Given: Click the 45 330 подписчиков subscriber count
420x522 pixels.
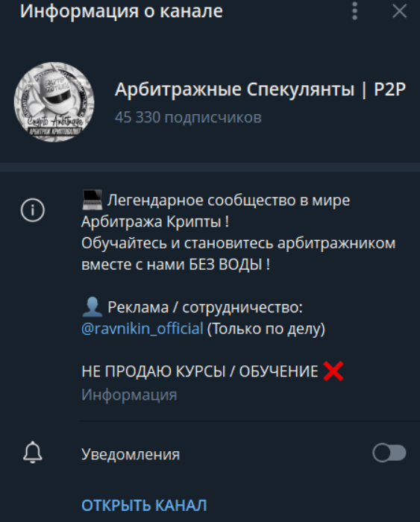Looking at the screenshot, I should (x=188, y=117).
